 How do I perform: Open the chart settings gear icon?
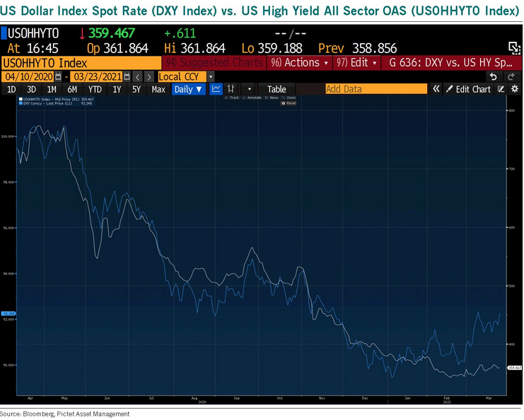pos(515,89)
